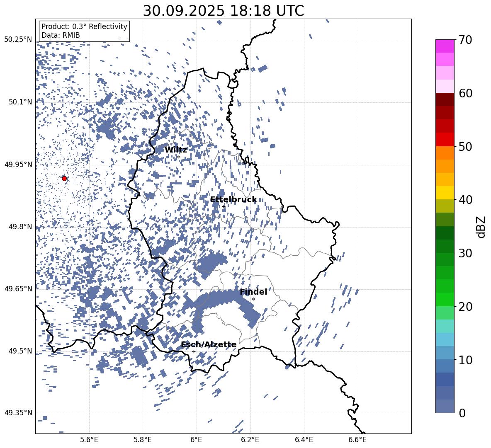This screenshot has width=491, height=448.
Task: Click the 50 value on colorbar
Action: click(x=465, y=146)
